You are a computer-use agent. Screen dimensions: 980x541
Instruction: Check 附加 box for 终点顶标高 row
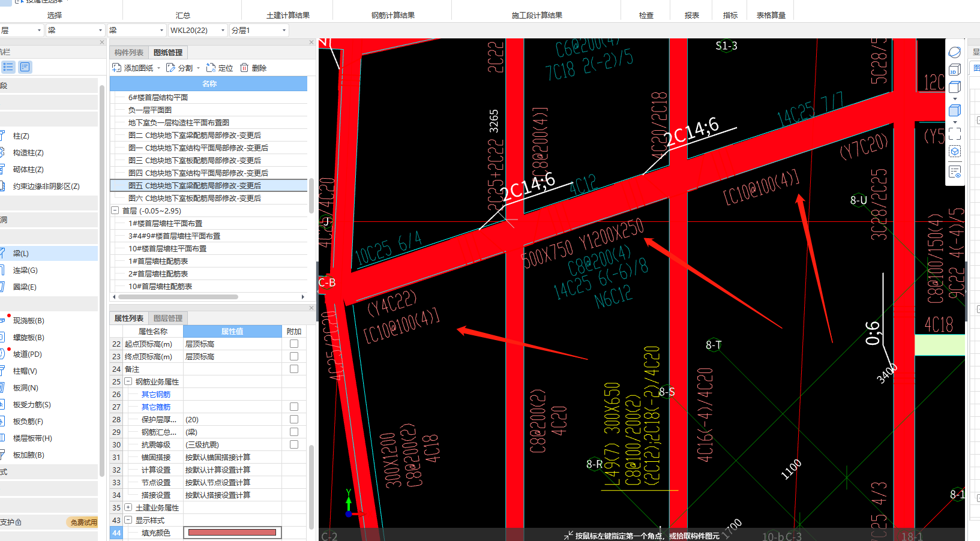[294, 356]
